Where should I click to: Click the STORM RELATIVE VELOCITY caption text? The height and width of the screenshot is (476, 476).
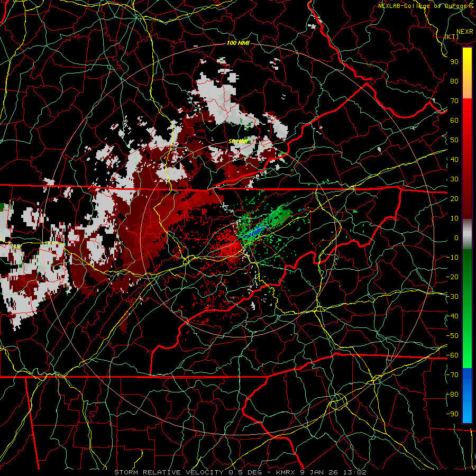click(x=169, y=472)
